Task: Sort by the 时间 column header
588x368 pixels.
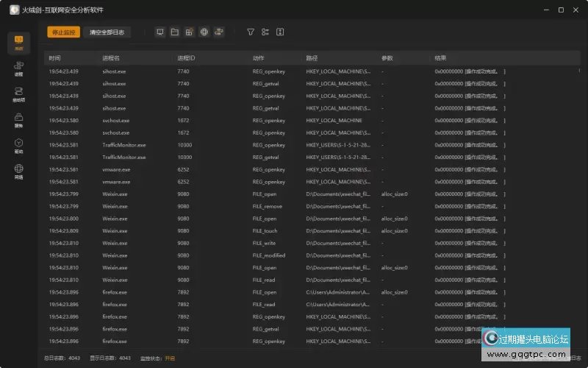Action: tap(55, 57)
